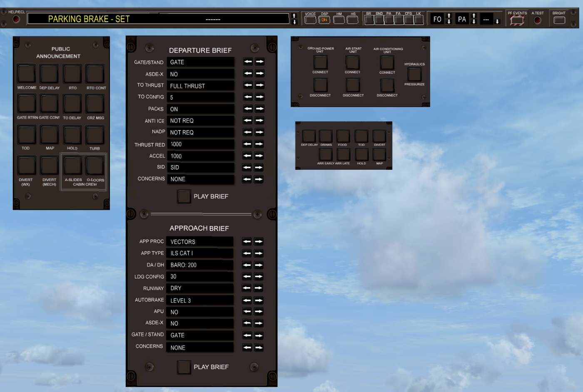Image resolution: width=583 pixels, height=392 pixels.
Task: Change AUTOBRAKE using the left arrow
Action: tap(246, 300)
